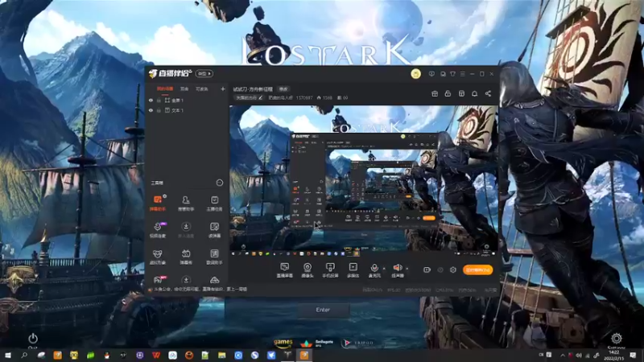The height and width of the screenshot is (362, 644).
Task: Open the 主播任务 streamer tasks tool
Action: point(214,204)
